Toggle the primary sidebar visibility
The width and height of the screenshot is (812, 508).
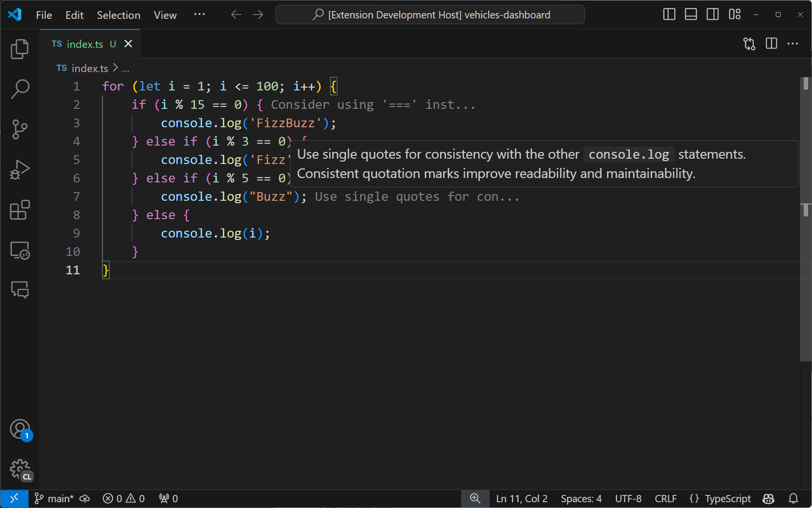point(668,15)
